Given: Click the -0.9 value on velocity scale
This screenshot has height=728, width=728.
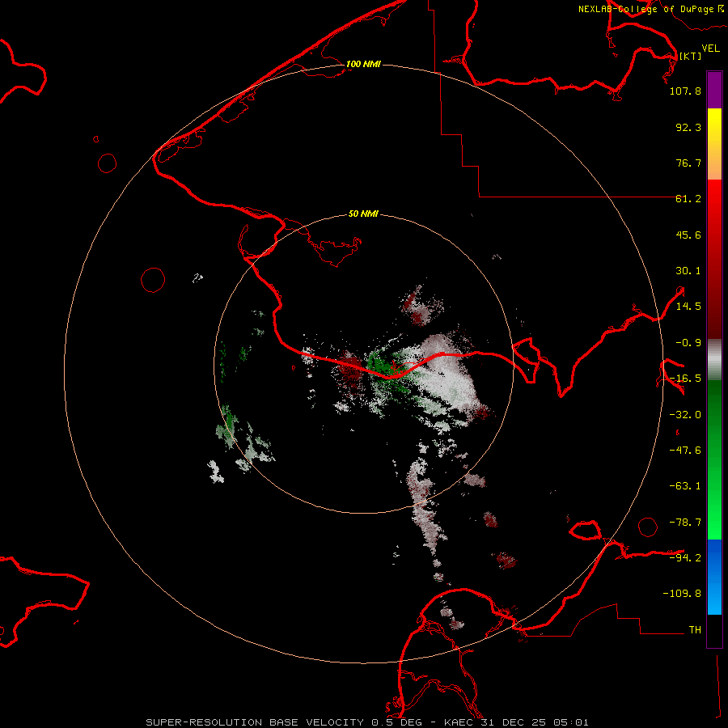Looking at the screenshot, I should tap(688, 343).
